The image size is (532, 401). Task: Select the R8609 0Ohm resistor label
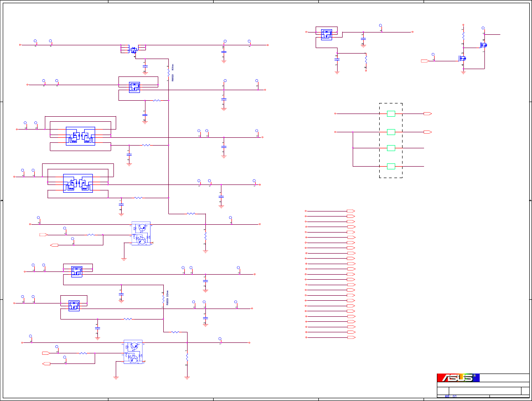(167, 298)
